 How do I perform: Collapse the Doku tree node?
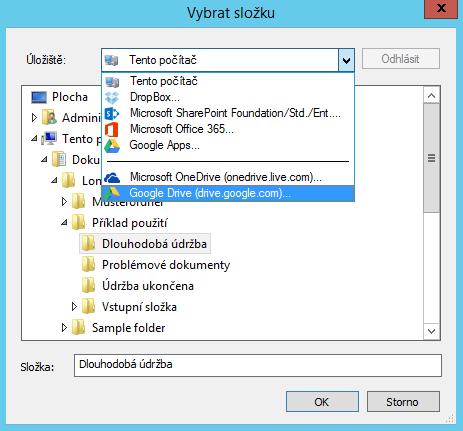tap(44, 159)
